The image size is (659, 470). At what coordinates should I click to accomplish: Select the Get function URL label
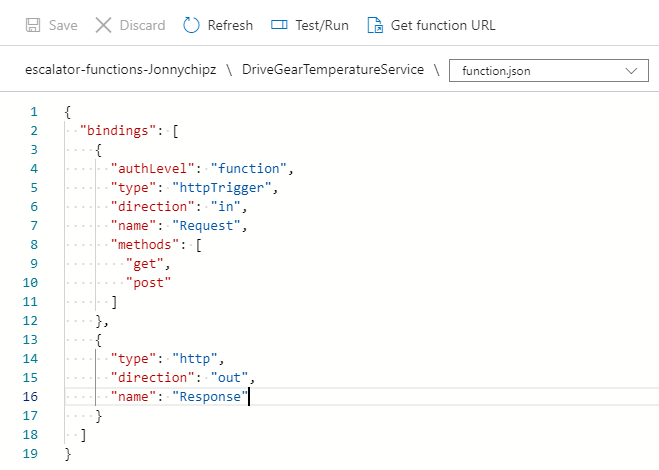[443, 25]
